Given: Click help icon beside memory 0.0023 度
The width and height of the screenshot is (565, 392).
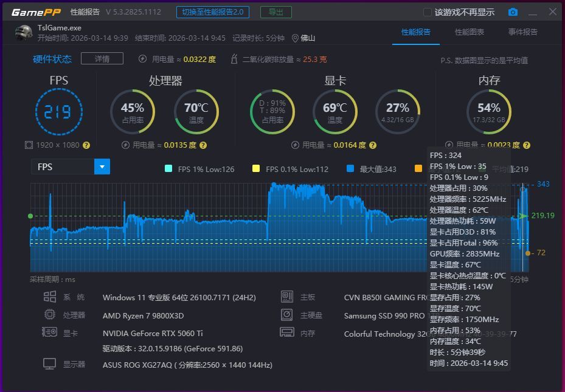Looking at the screenshot, I should 527,145.
